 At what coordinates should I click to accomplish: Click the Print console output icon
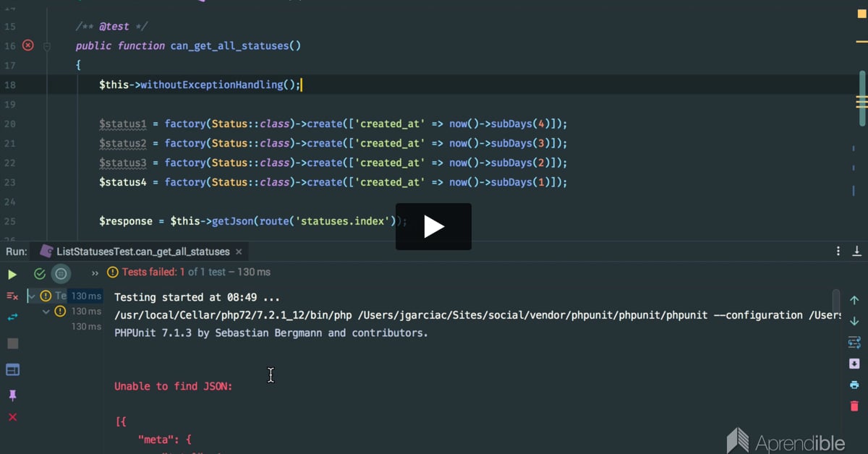click(x=854, y=385)
